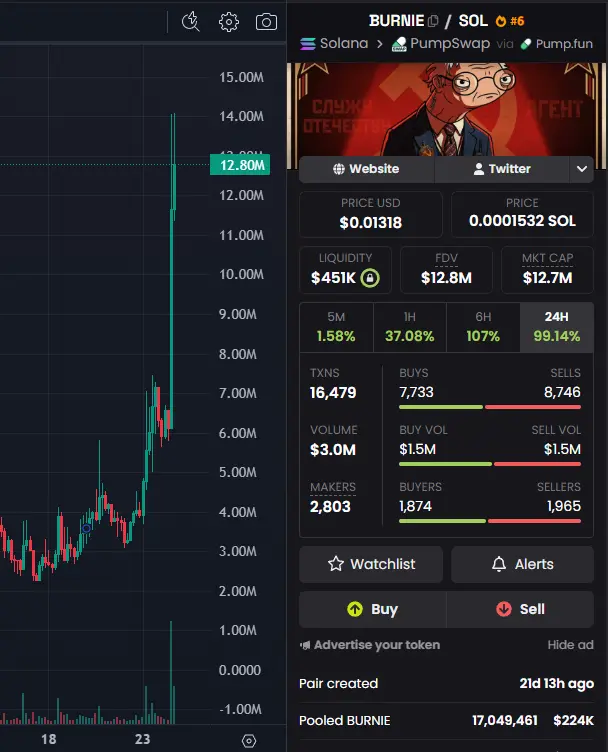Click the star icon on Watchlist
This screenshot has height=752, width=608.
click(336, 564)
